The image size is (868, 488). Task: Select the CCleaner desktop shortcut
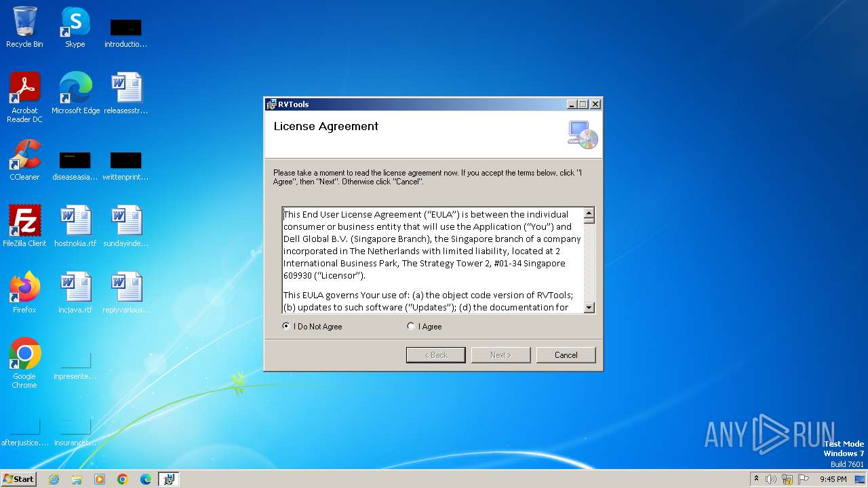coord(24,160)
